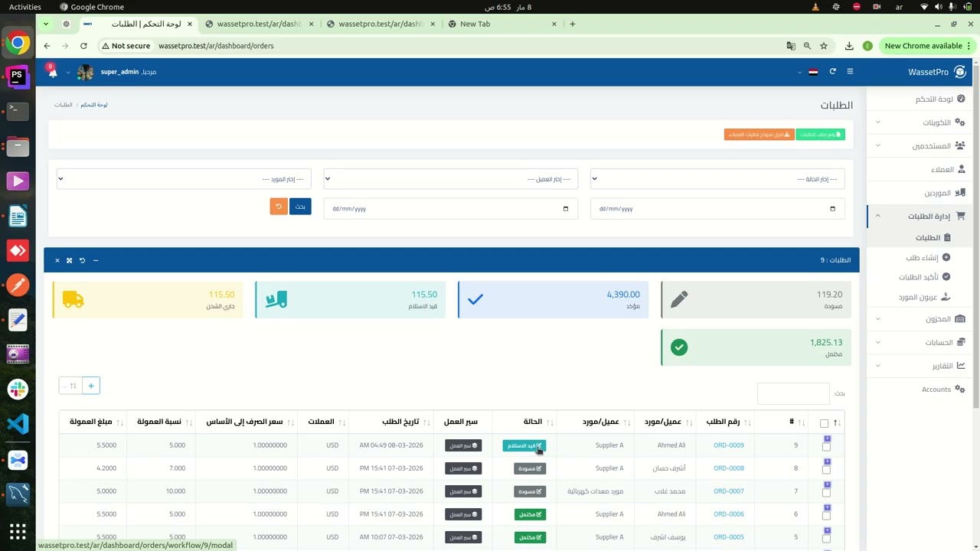This screenshot has height=551, width=980.
Task: Switch to the New Tab browser tab
Action: [502, 24]
